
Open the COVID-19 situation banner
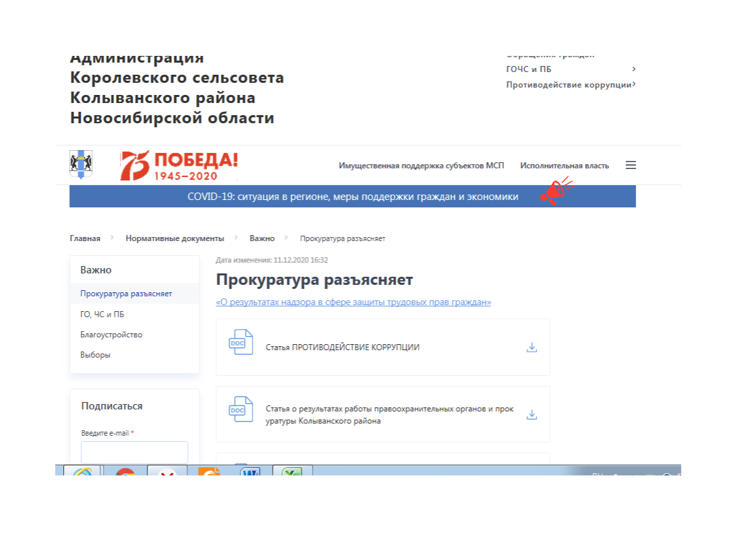point(352,197)
